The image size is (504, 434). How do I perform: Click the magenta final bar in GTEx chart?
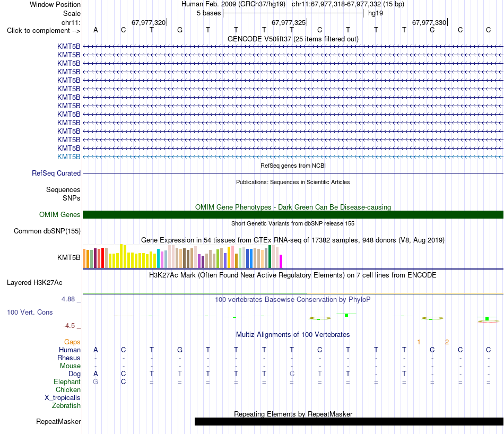[x=281, y=262]
